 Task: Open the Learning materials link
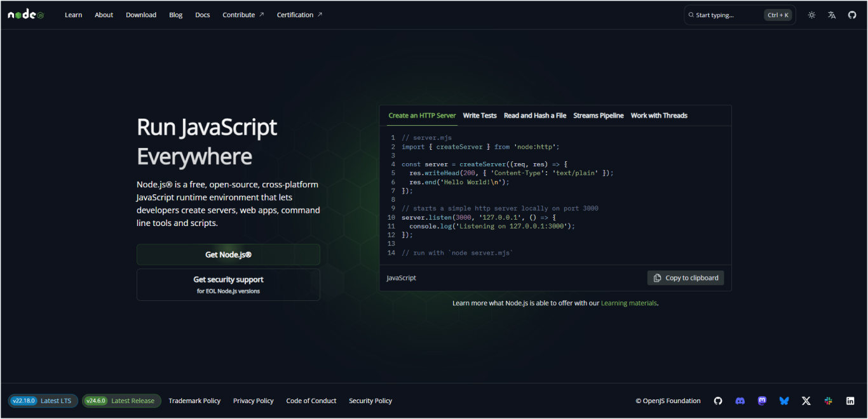pos(629,303)
